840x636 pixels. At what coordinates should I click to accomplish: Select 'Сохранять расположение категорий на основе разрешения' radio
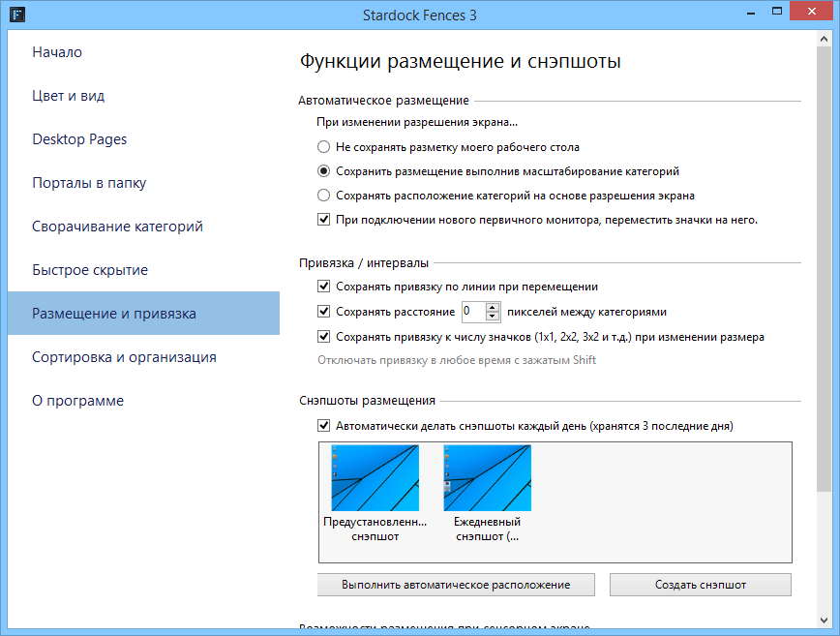pos(323,195)
